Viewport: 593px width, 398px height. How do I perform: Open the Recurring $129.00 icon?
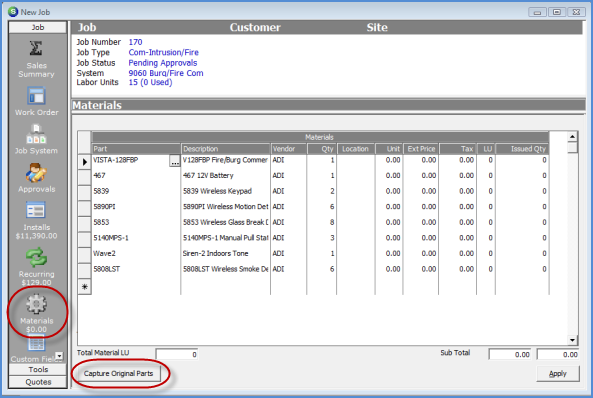(x=36, y=257)
